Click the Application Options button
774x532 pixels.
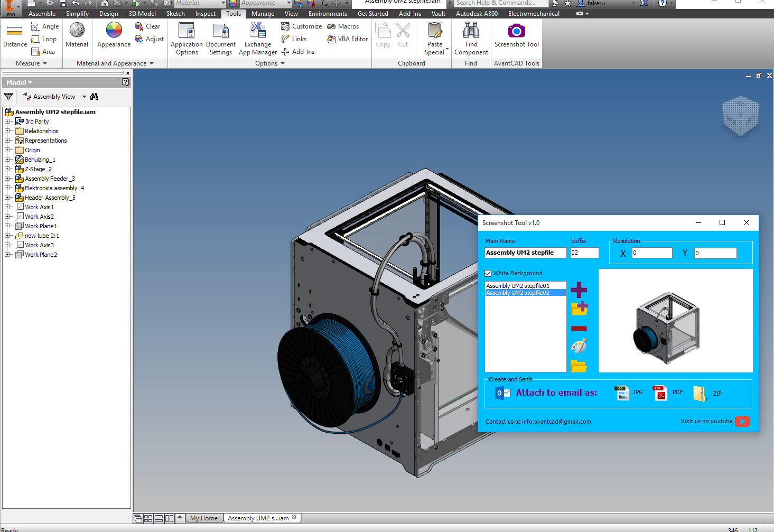pyautogui.click(x=186, y=38)
